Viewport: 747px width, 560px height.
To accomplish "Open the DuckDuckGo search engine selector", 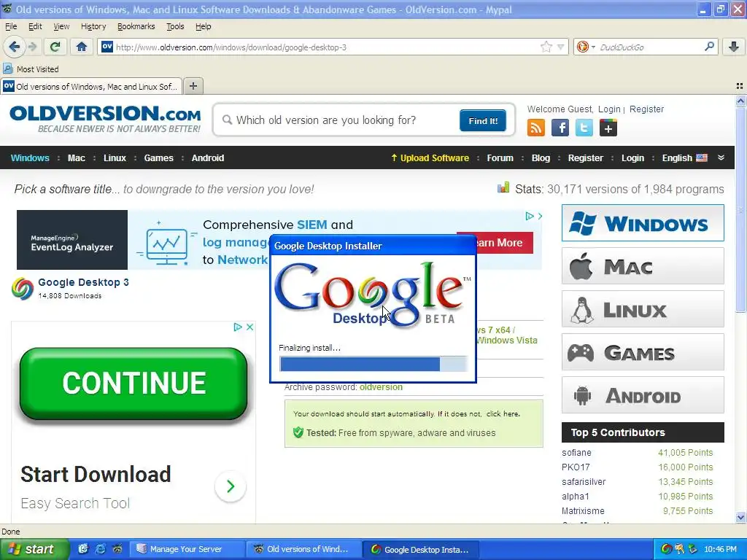I will click(x=586, y=47).
